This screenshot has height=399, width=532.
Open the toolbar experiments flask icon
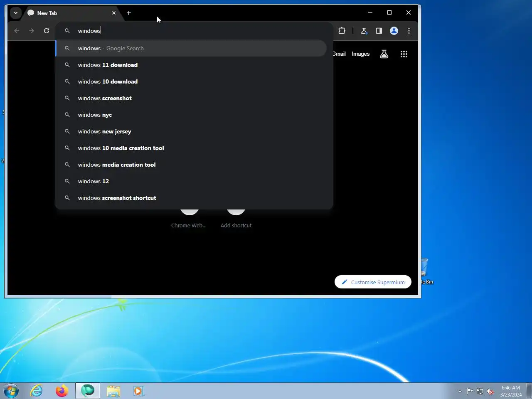[x=364, y=31]
